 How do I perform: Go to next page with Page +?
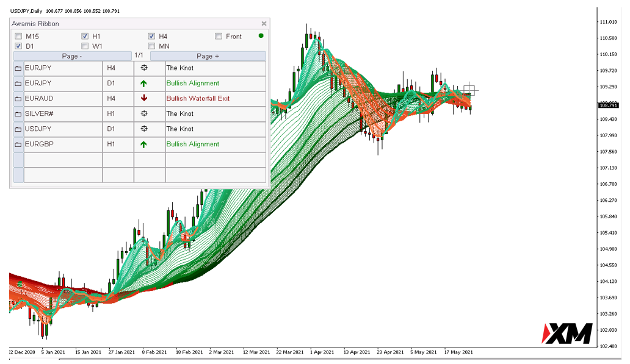tap(208, 56)
